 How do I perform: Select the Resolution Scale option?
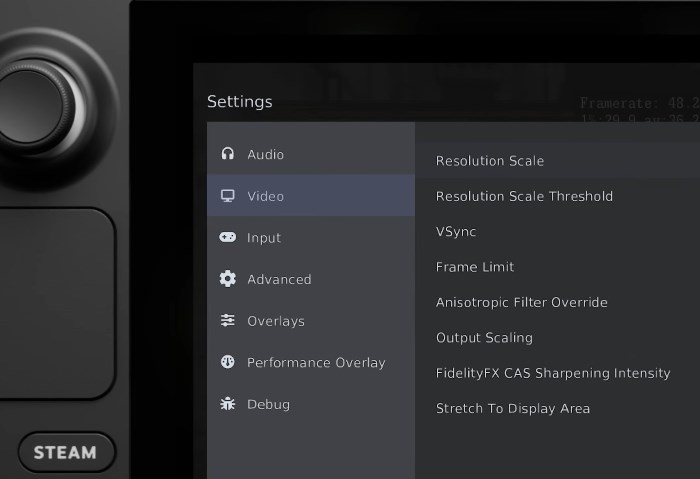point(490,160)
